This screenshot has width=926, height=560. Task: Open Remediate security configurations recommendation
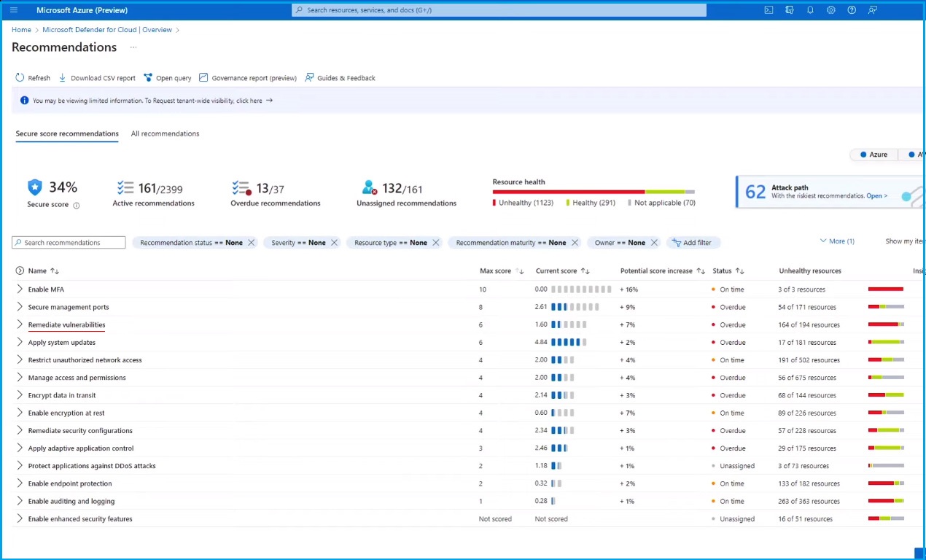[80, 431]
